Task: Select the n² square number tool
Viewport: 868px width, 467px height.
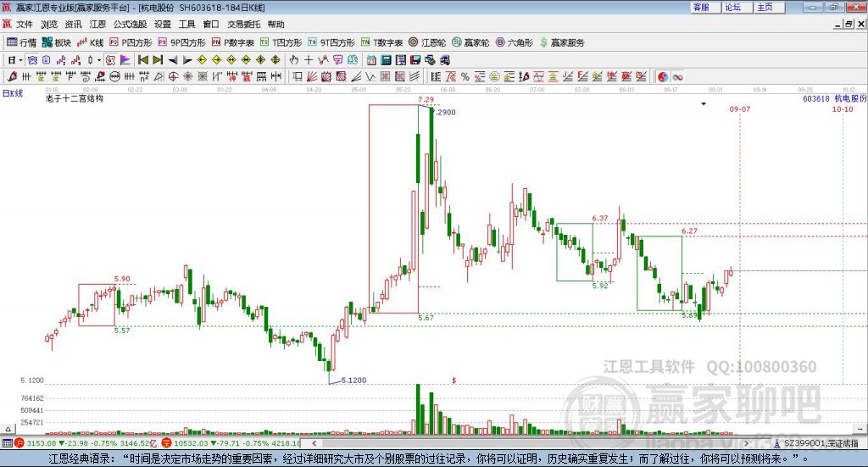Action: coord(144,77)
